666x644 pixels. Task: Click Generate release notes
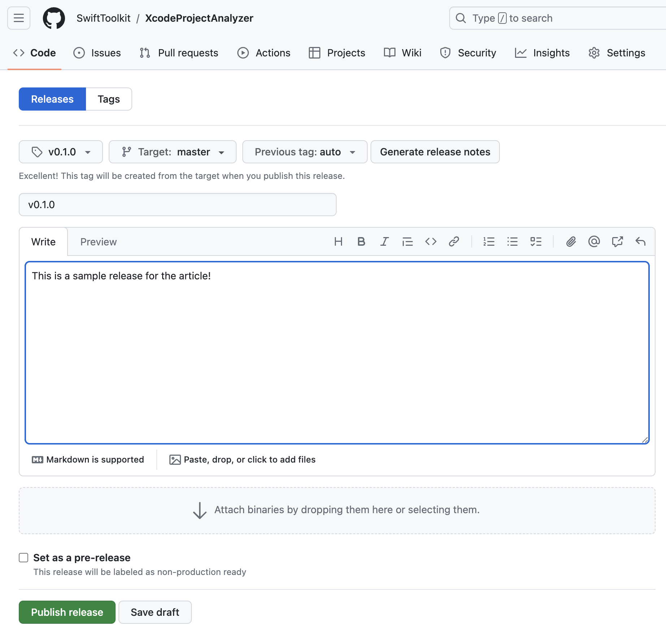tap(435, 152)
